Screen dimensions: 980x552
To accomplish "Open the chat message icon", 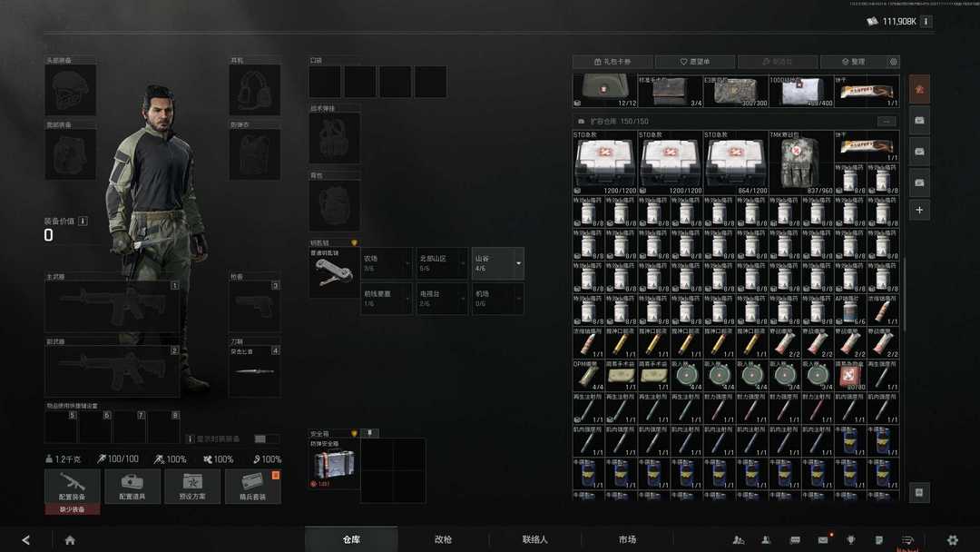I will point(795,540).
